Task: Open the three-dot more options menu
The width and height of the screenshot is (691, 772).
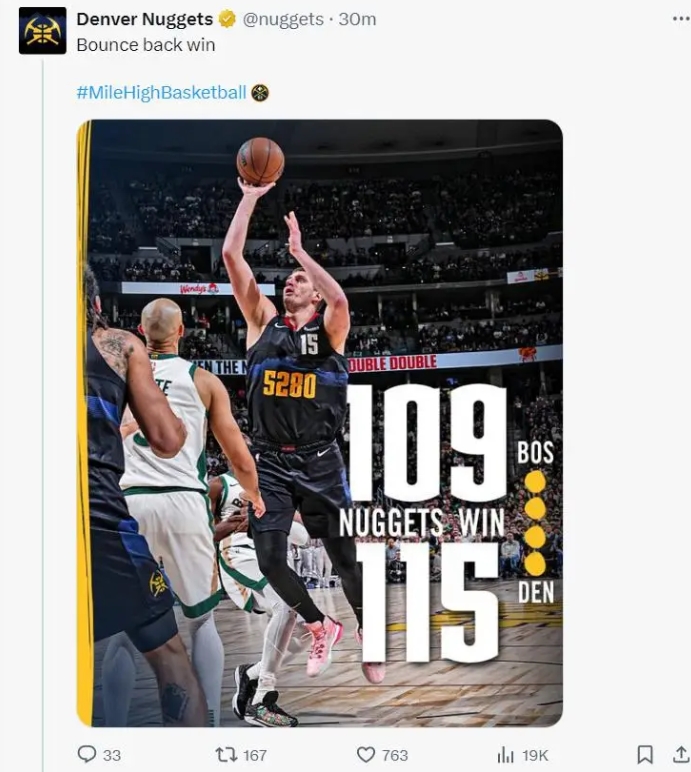Action: coord(681,19)
